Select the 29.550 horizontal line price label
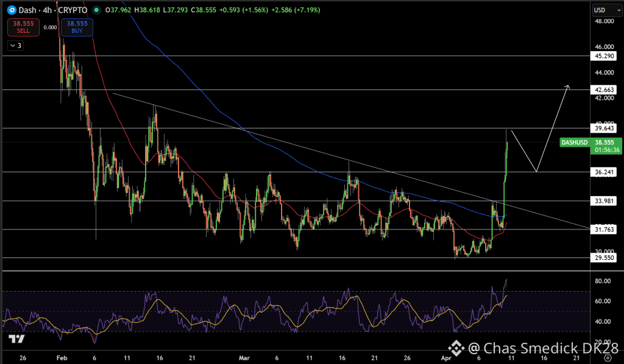The image size is (624, 364). point(604,258)
